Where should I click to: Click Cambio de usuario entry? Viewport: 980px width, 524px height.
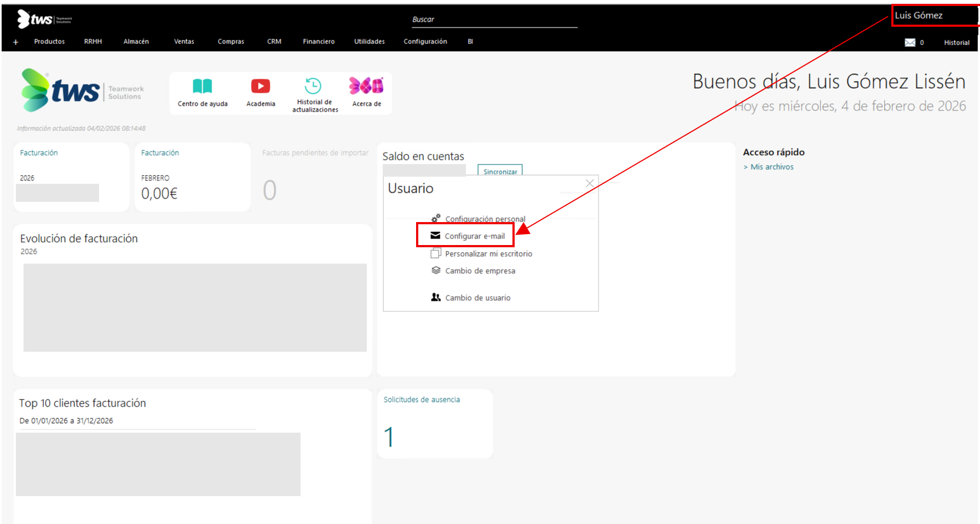click(x=477, y=298)
